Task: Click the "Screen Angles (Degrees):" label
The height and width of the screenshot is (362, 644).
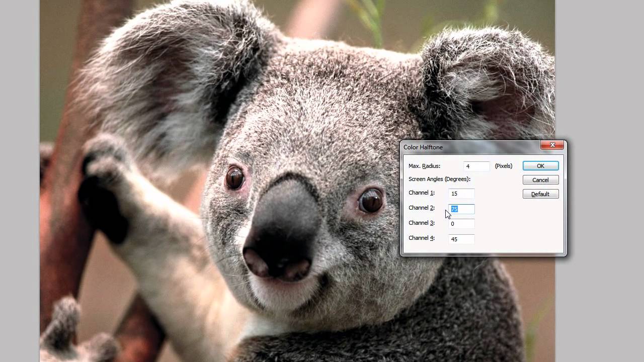Action: click(x=439, y=179)
